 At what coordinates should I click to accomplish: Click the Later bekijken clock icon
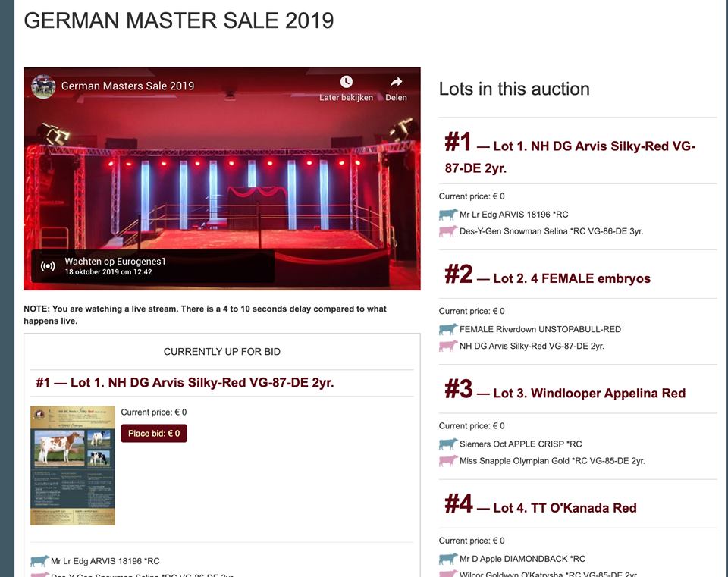pos(347,82)
